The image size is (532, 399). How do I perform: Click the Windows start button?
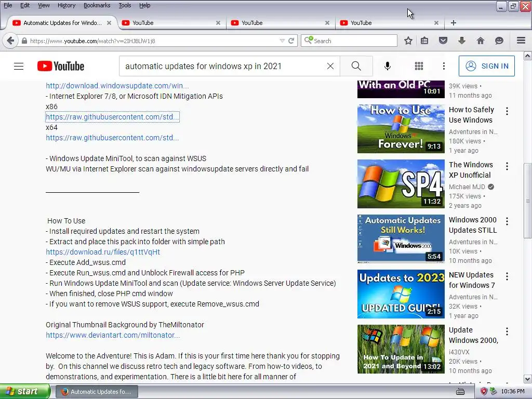click(25, 391)
